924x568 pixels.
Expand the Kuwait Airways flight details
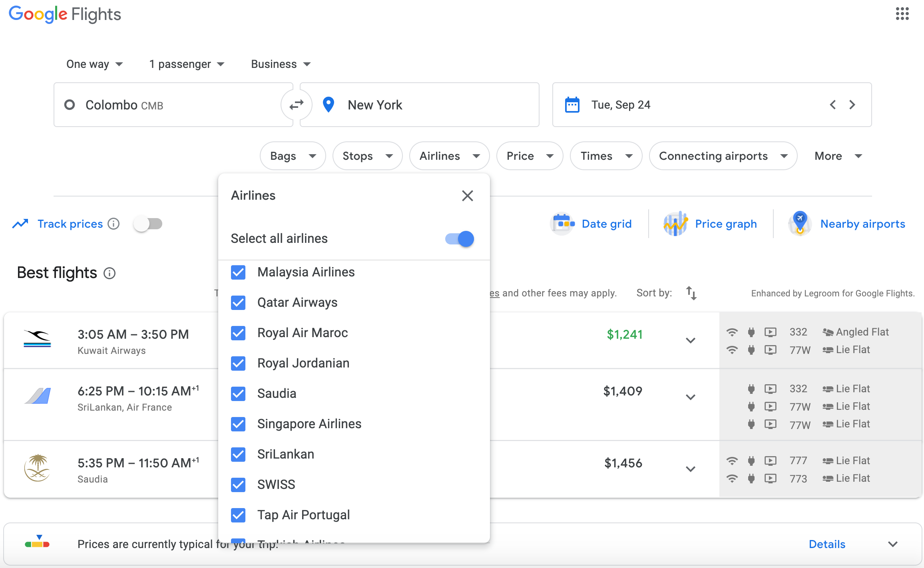pos(690,340)
